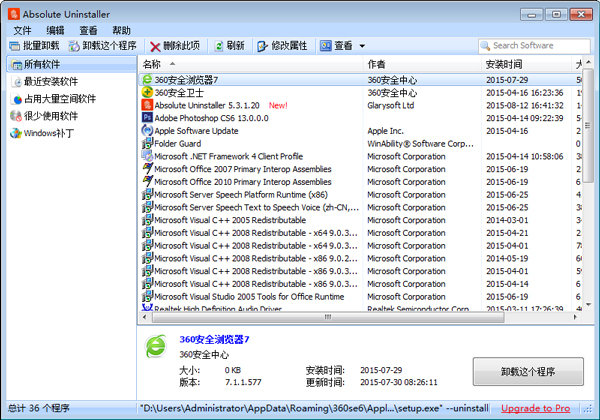Click the Server Speech Platform Runtime icon
Screen dimensions: 600x420
pyautogui.click(x=147, y=194)
